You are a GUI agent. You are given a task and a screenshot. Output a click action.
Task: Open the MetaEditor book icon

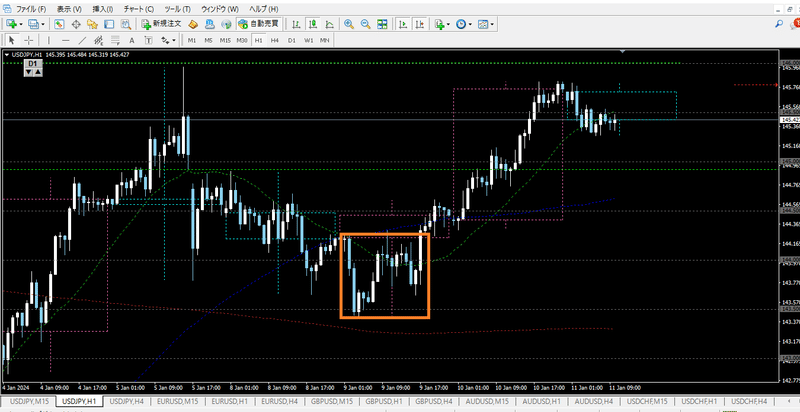193,24
